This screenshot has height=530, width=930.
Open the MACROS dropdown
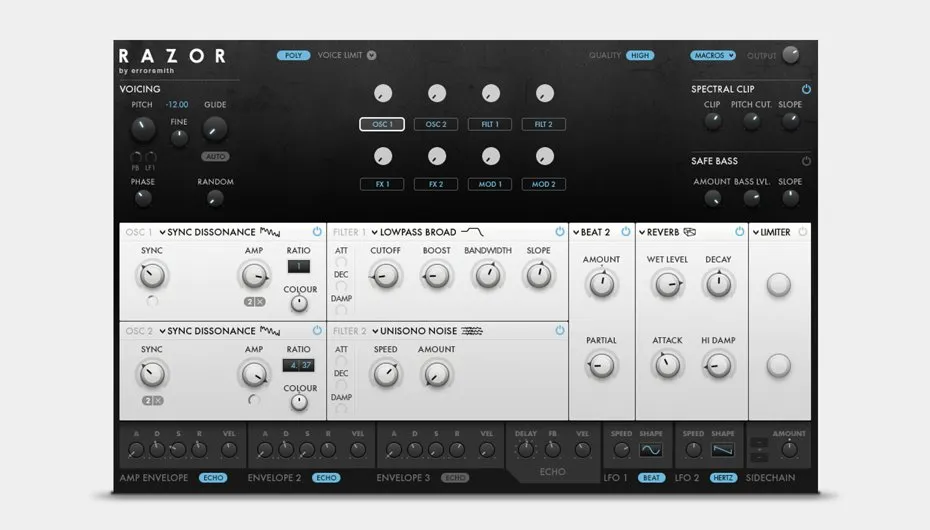713,55
